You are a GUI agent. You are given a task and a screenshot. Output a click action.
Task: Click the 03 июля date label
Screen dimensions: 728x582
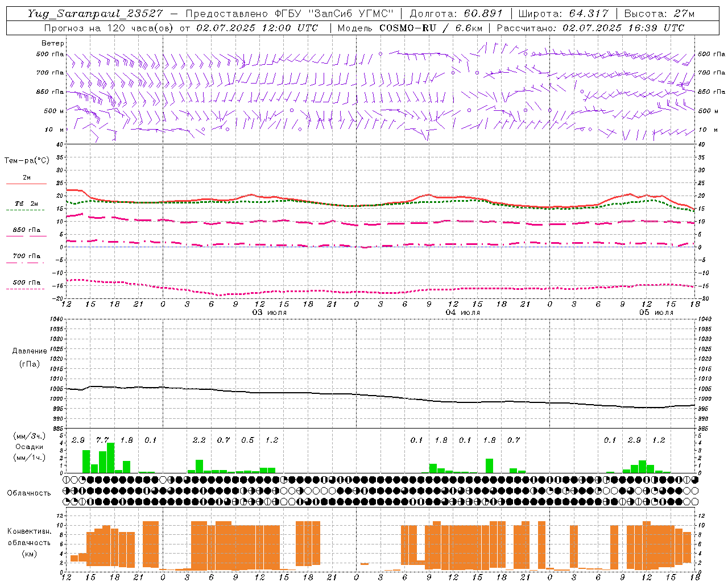click(270, 313)
